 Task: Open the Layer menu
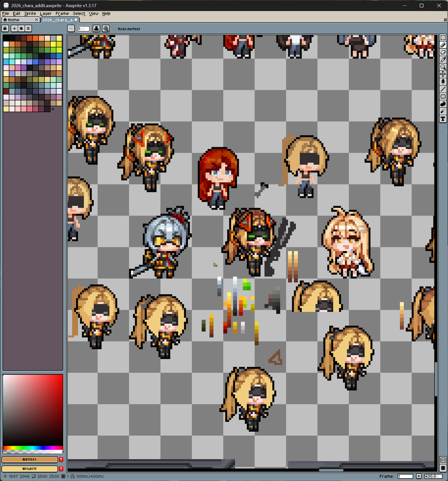click(x=46, y=14)
